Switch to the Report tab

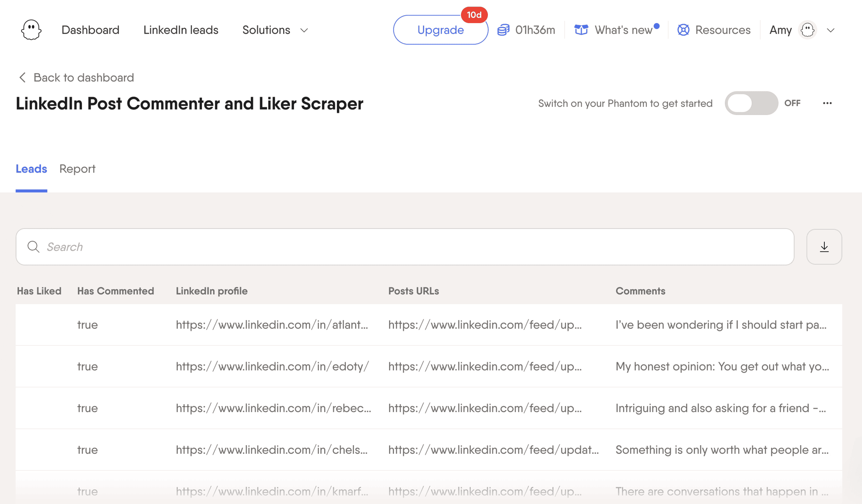pos(77,168)
